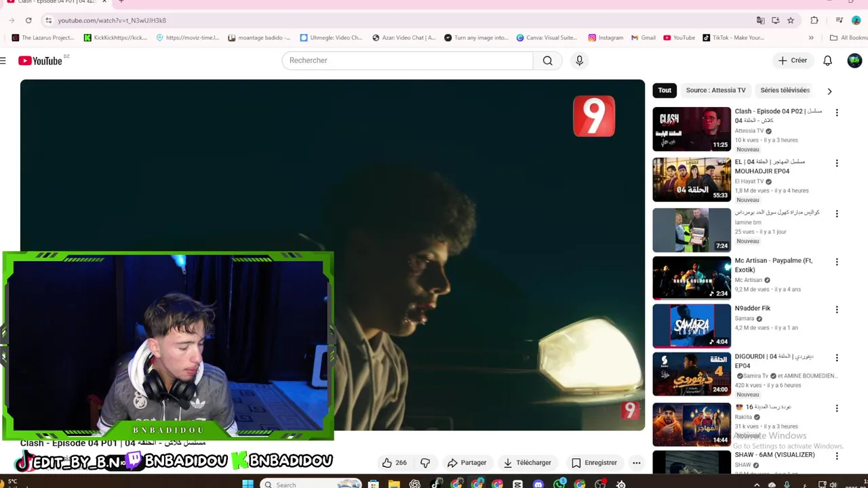Open options for lamine bm video
The image size is (868, 488).
point(837,213)
